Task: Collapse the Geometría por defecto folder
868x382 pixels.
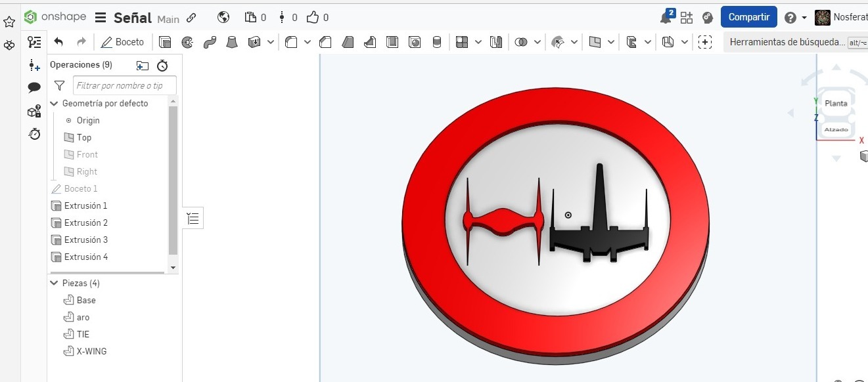Action: pyautogui.click(x=55, y=104)
